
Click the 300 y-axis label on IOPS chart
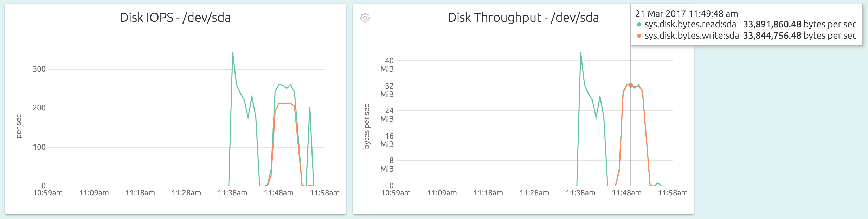pyautogui.click(x=39, y=69)
